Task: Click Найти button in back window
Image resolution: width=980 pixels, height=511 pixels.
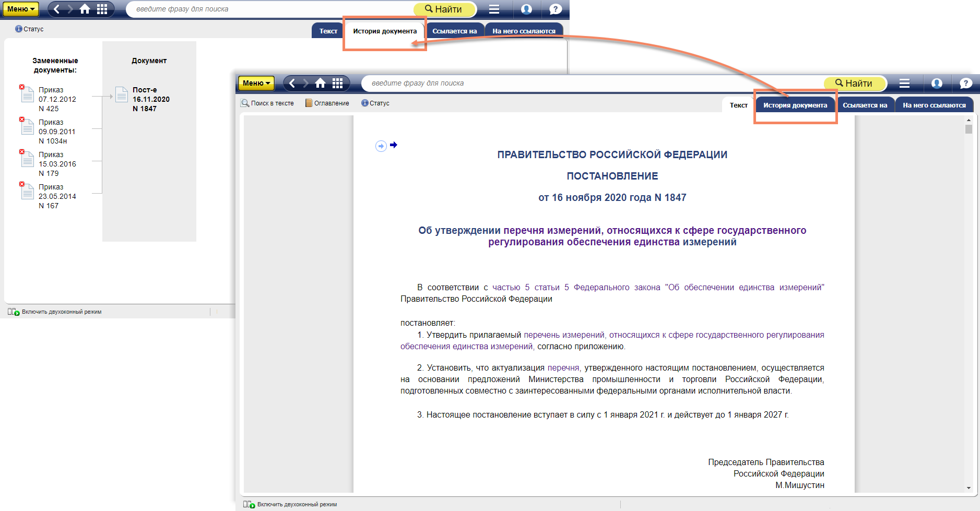Action: pyautogui.click(x=444, y=9)
